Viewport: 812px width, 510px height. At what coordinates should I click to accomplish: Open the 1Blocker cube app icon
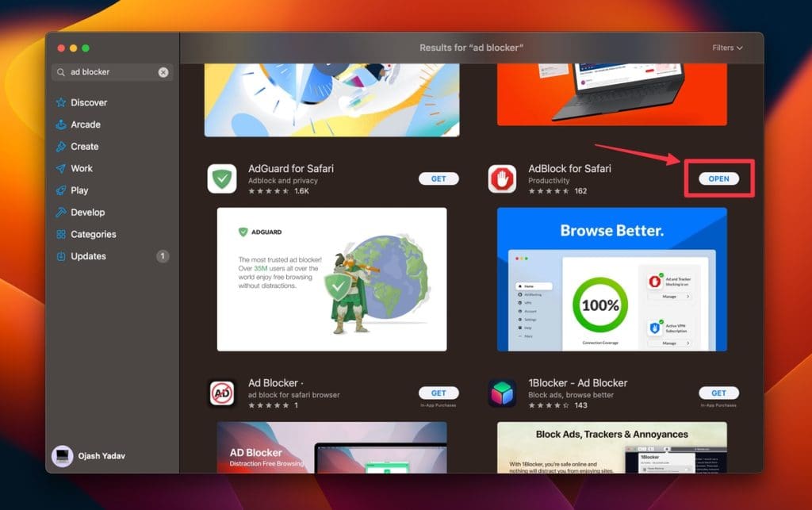502,393
